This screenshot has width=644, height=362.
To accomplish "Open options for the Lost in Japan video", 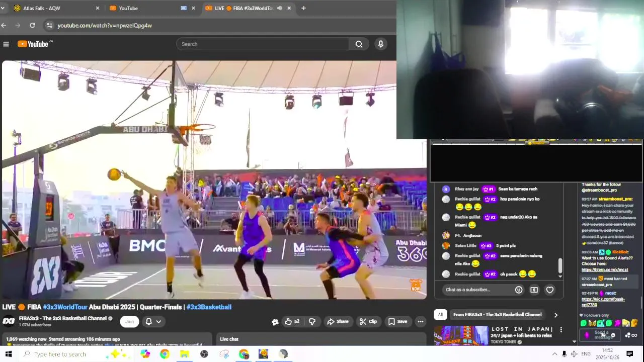I will [561, 330].
